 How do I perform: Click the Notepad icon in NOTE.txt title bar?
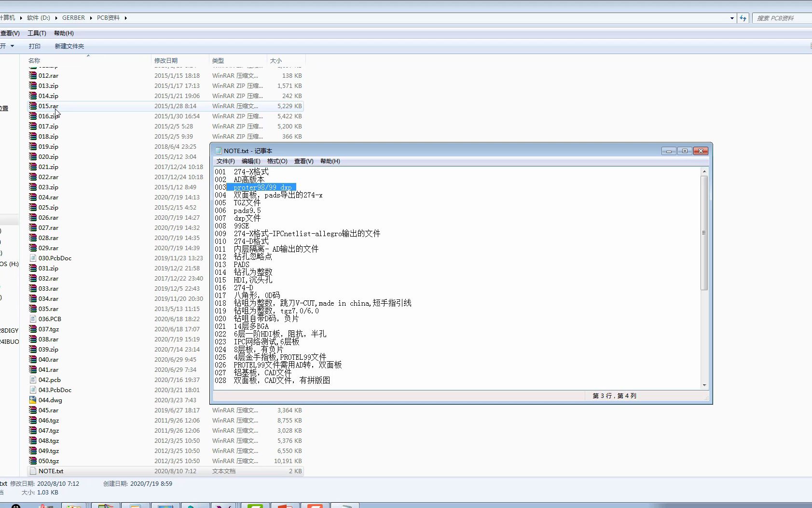click(219, 151)
